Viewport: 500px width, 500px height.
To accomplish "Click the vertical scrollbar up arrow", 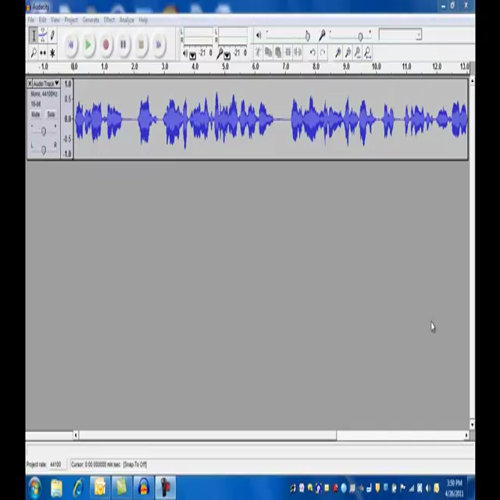I will (472, 81).
